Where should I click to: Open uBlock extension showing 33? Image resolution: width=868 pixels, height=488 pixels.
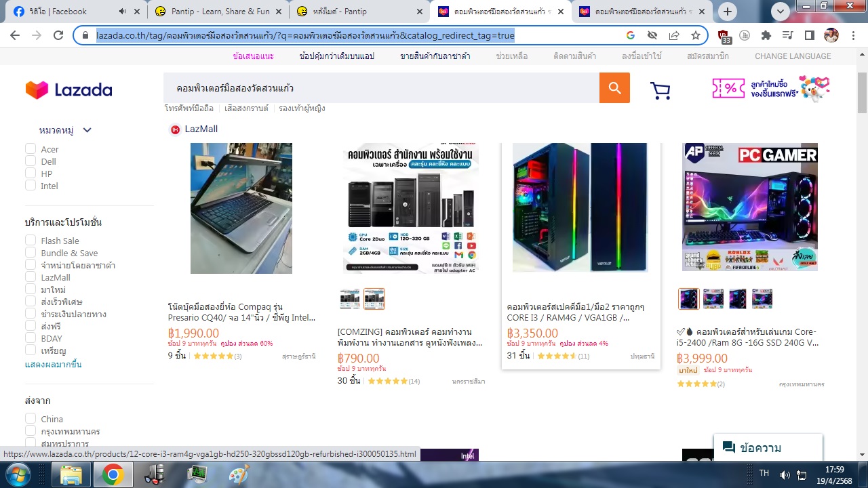(724, 37)
